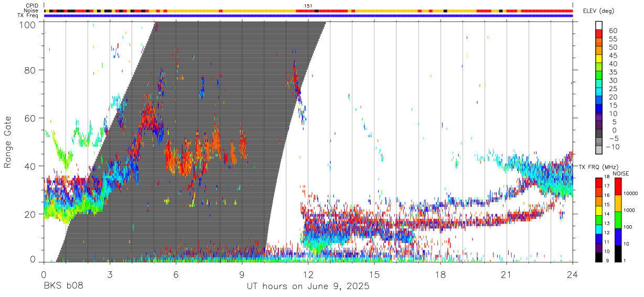644x297 pixels.
Task: Click the "50" label on ELEV colorbar
Action: coord(613,48)
